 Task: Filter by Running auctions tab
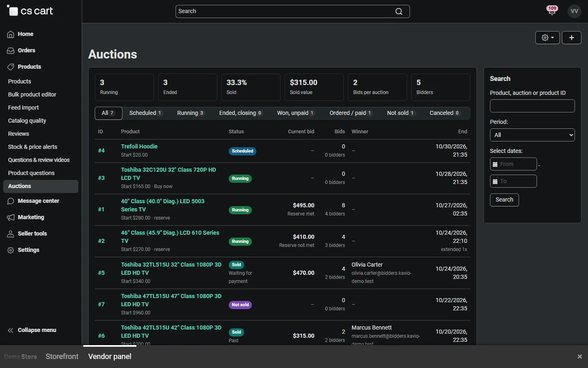191,113
